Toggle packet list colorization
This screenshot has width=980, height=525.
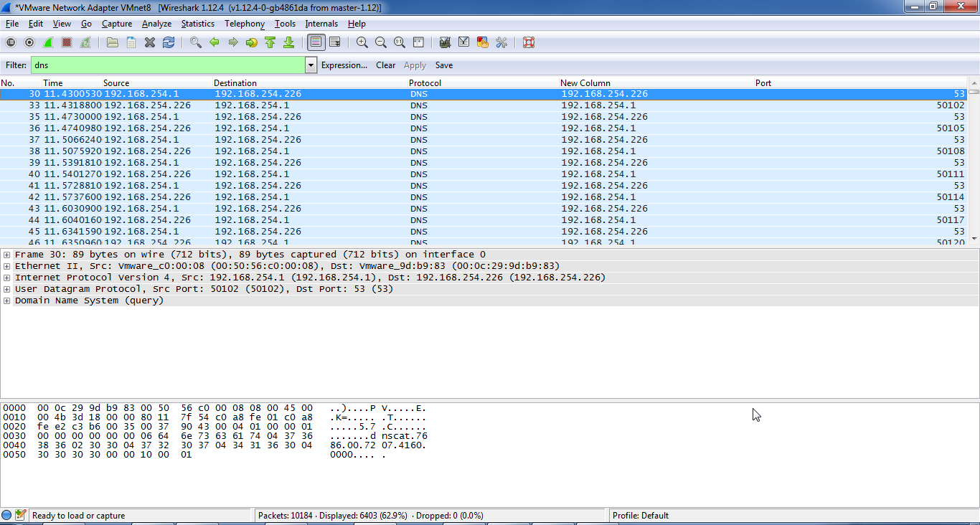316,42
